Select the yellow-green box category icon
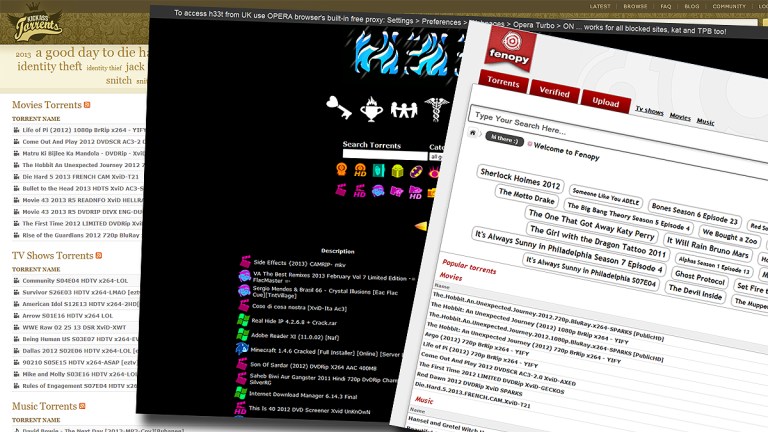Viewport: 768px width, 432px height. pos(397,171)
